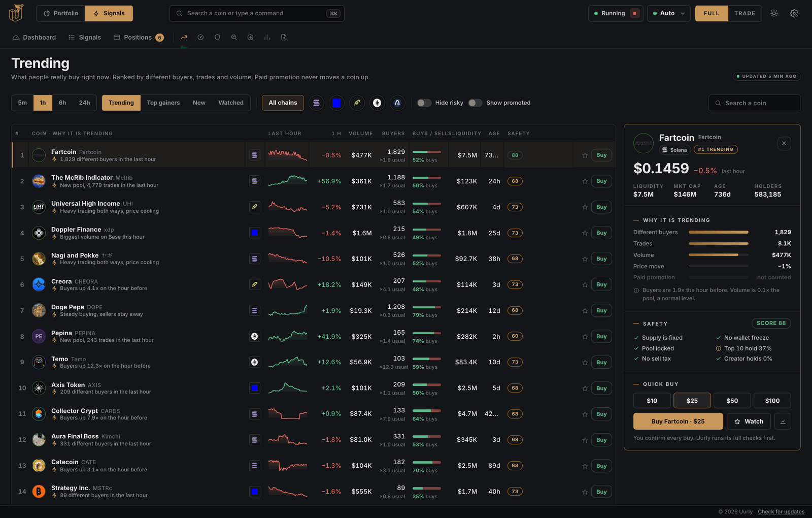This screenshot has height=518, width=812.
Task: Filter by the feather chain icon
Action: (x=357, y=103)
